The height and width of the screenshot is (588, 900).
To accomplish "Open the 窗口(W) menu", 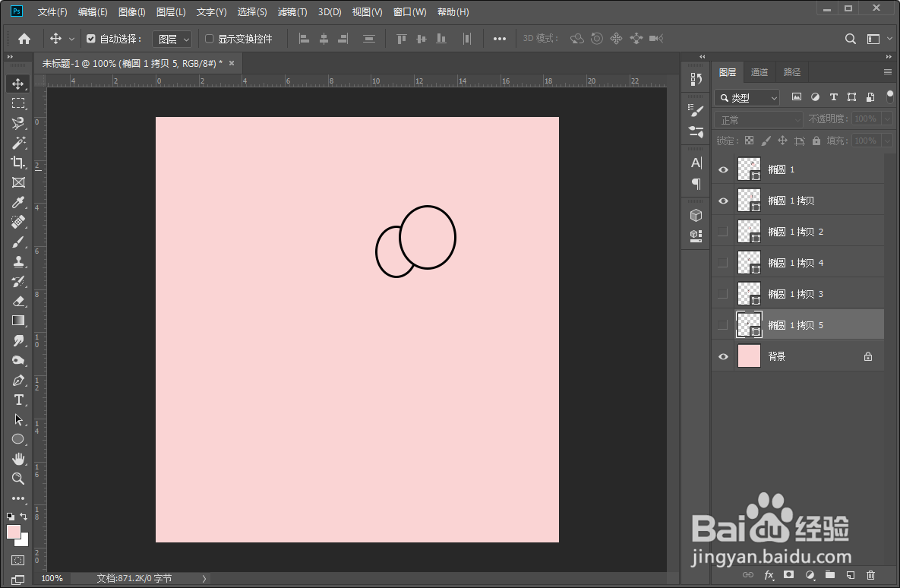I will pyautogui.click(x=410, y=12).
